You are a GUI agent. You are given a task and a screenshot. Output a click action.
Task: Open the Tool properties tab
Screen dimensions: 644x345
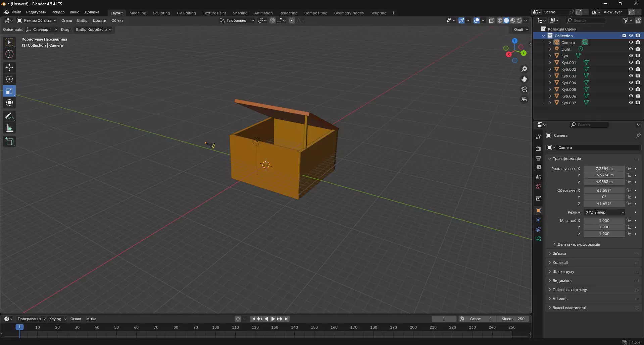pos(538,137)
